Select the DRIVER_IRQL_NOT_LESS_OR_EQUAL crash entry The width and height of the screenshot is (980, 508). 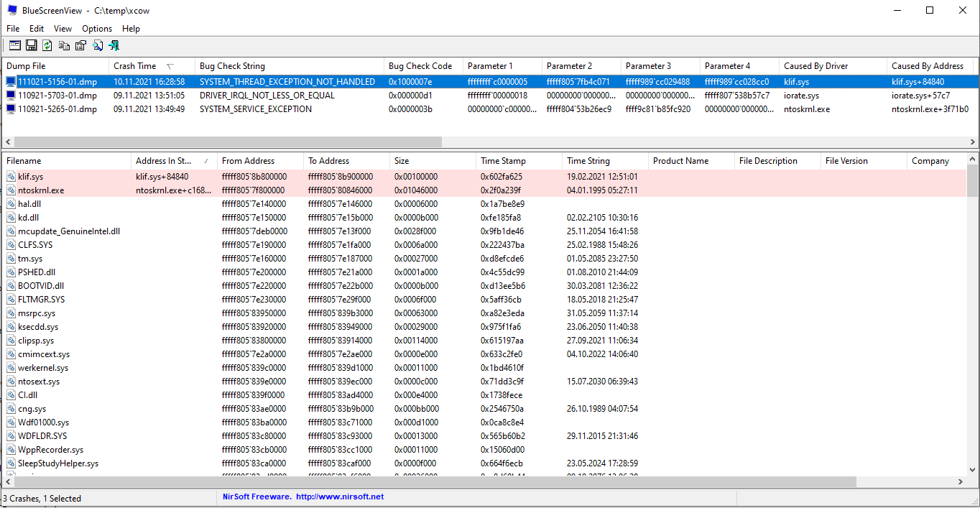pyautogui.click(x=267, y=95)
